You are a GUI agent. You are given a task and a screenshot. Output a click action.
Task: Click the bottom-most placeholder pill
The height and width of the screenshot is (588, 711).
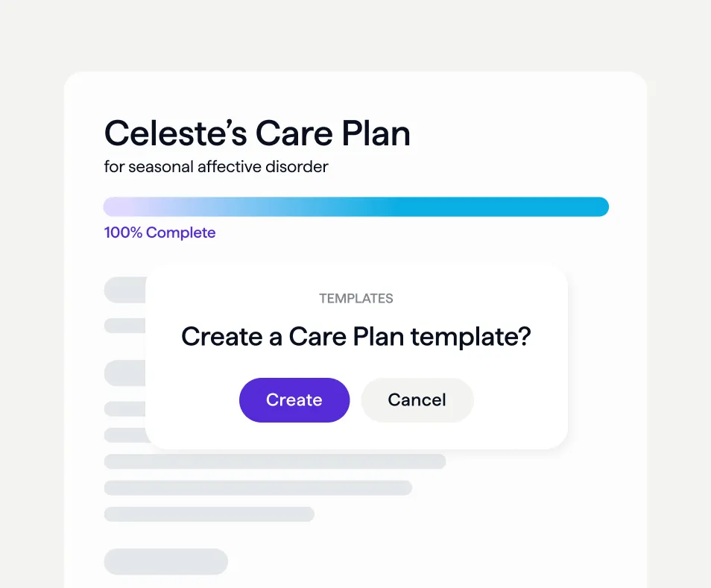165,562
